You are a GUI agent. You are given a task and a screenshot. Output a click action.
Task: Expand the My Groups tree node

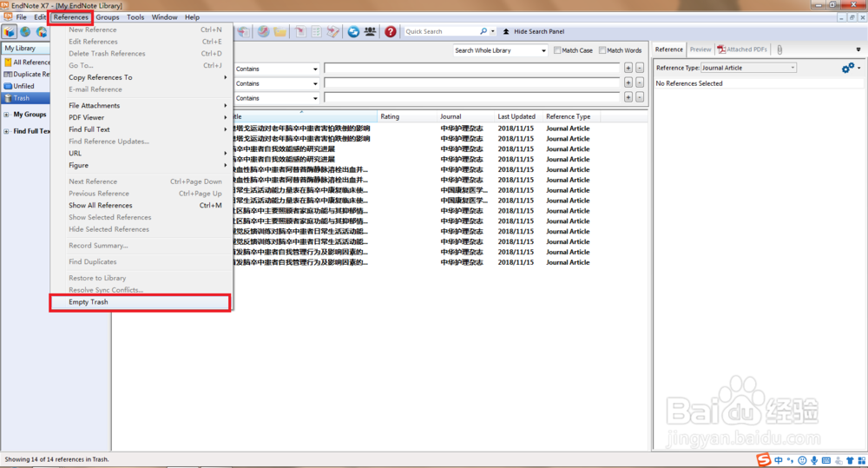pyautogui.click(x=6, y=115)
